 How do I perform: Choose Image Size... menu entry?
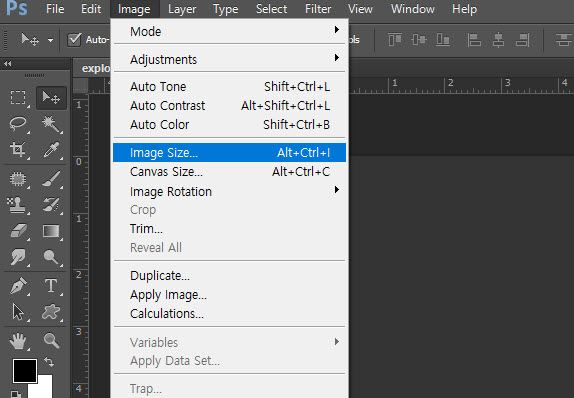click(230, 152)
